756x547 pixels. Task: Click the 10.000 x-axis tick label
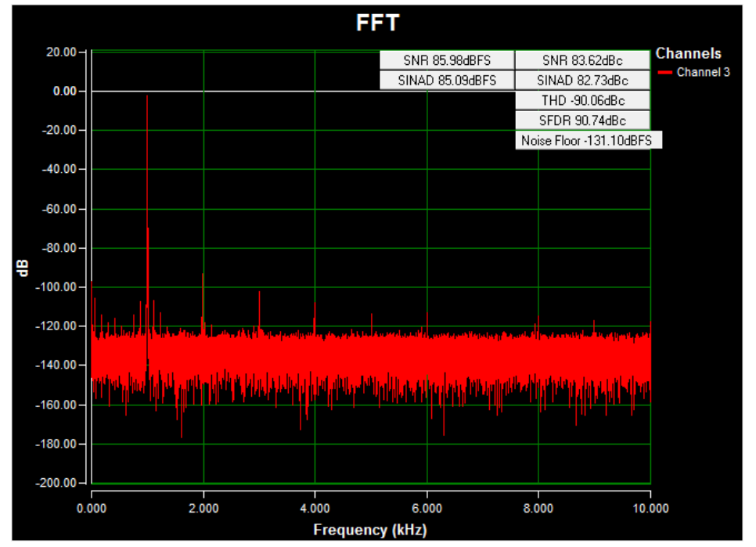[x=650, y=509]
